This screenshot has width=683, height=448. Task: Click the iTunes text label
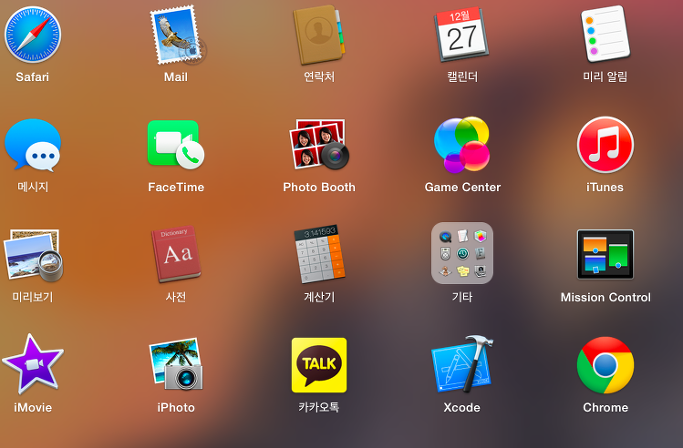[x=605, y=187]
